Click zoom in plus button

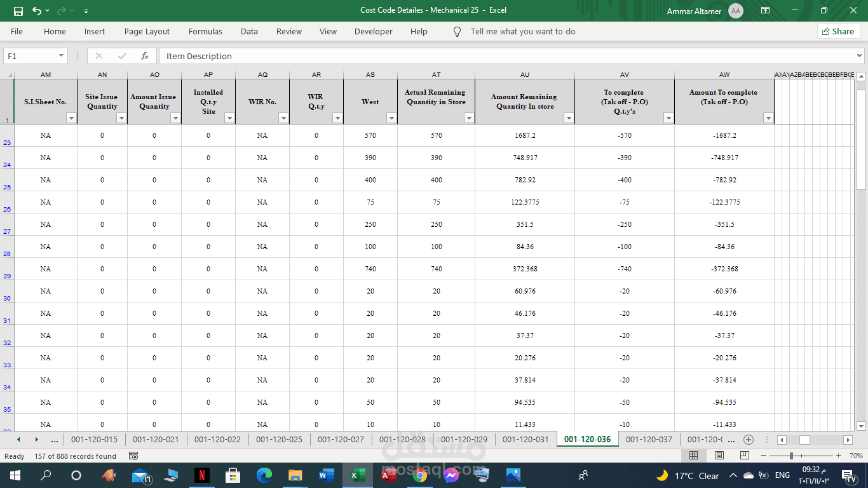click(839, 456)
